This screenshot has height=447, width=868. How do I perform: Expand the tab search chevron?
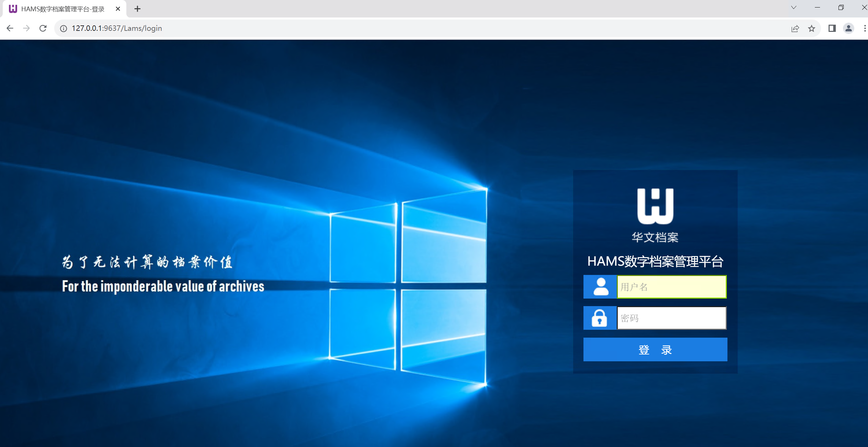click(x=794, y=8)
